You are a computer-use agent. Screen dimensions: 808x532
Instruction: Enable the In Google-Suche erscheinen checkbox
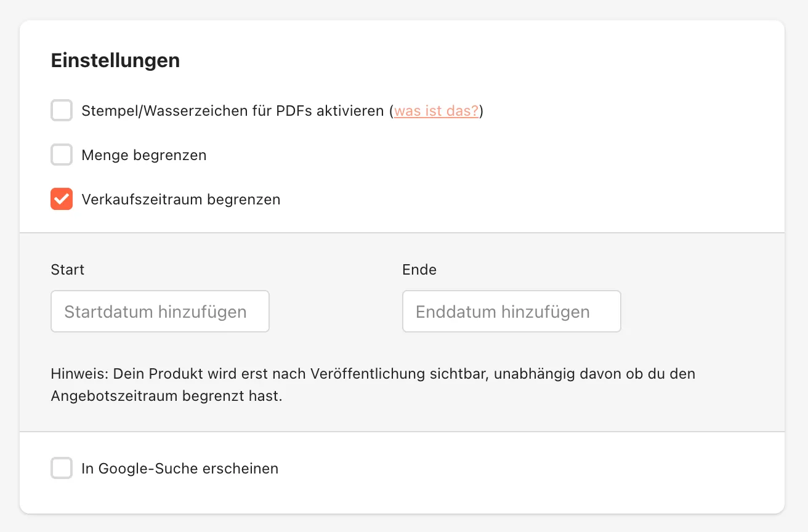tap(62, 469)
